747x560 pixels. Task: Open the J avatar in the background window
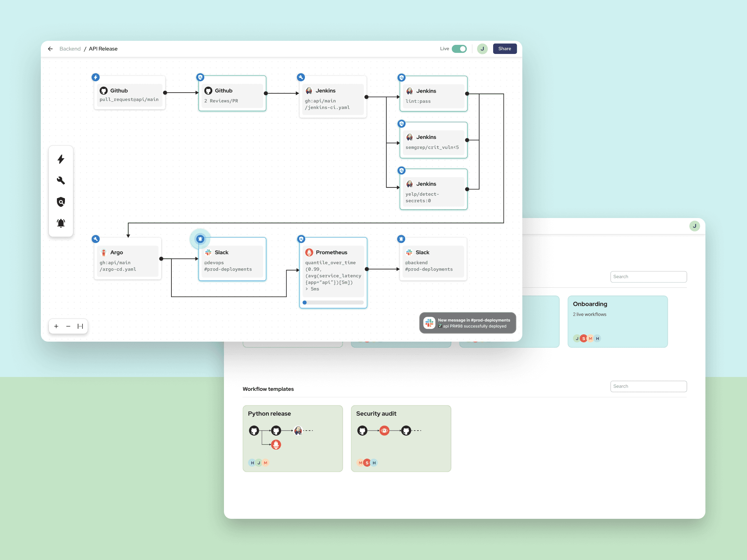point(694,226)
